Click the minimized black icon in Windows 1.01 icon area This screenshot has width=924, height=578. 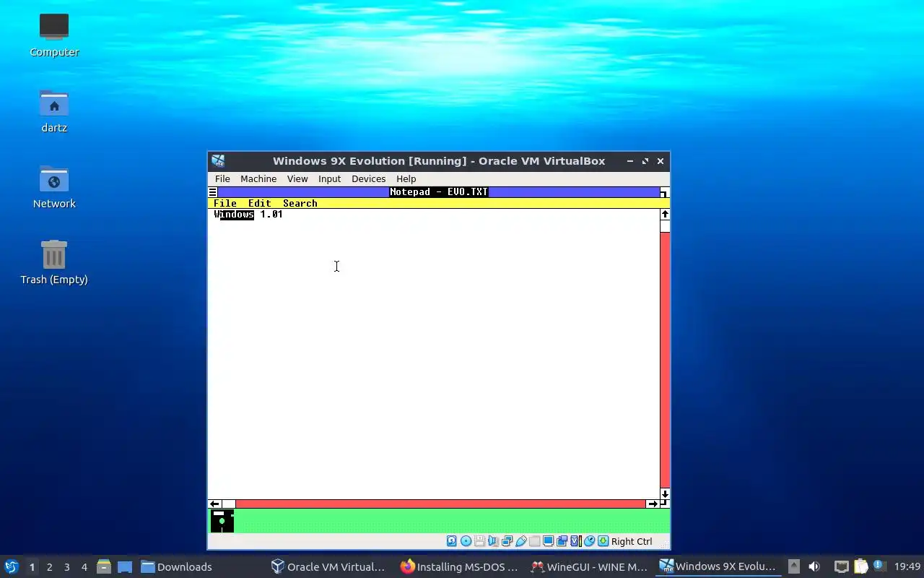pyautogui.click(x=222, y=521)
